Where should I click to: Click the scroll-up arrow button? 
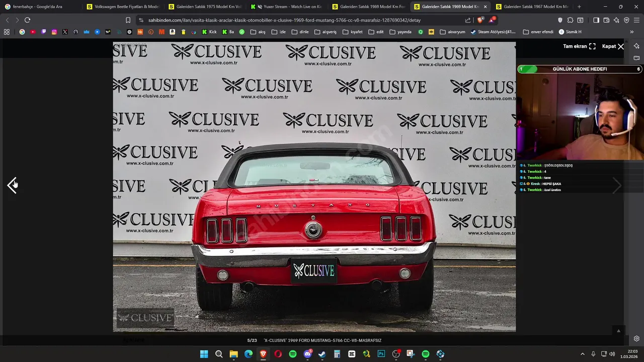tap(618, 330)
